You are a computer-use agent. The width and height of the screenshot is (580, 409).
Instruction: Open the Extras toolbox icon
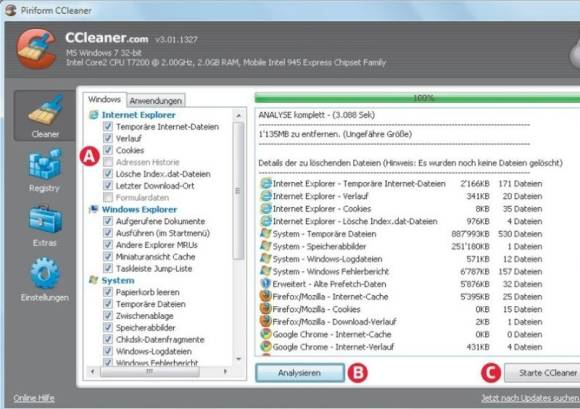[x=45, y=219]
